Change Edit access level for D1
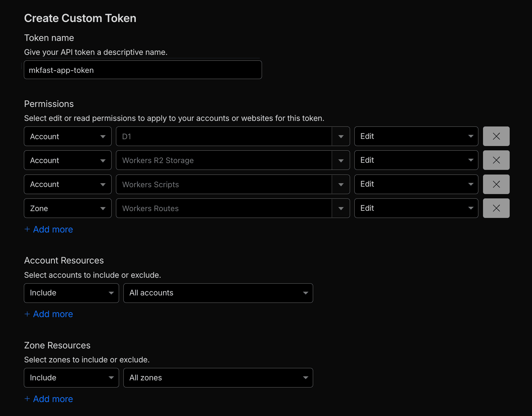 pos(416,136)
